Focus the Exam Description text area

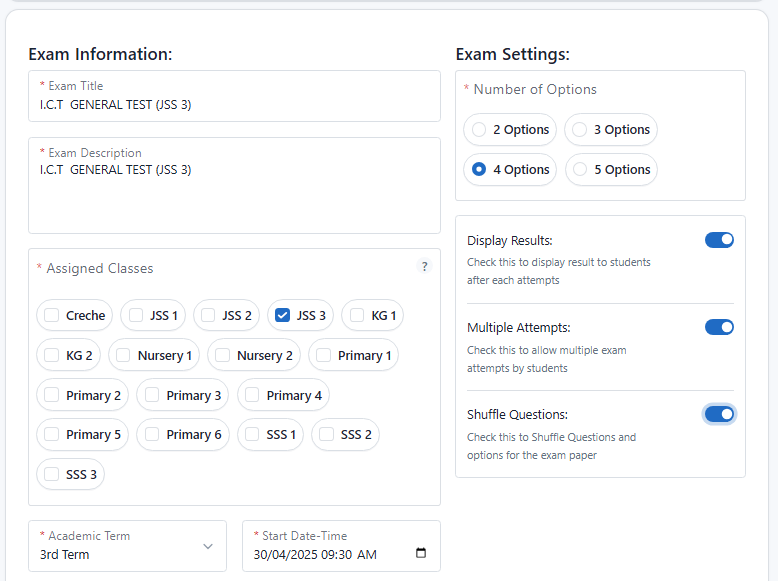coord(234,193)
